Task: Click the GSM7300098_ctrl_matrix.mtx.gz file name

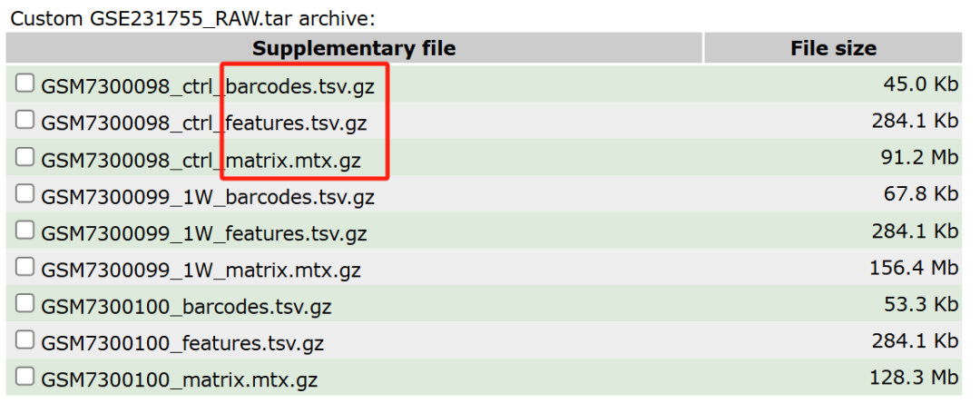Action: tap(201, 160)
